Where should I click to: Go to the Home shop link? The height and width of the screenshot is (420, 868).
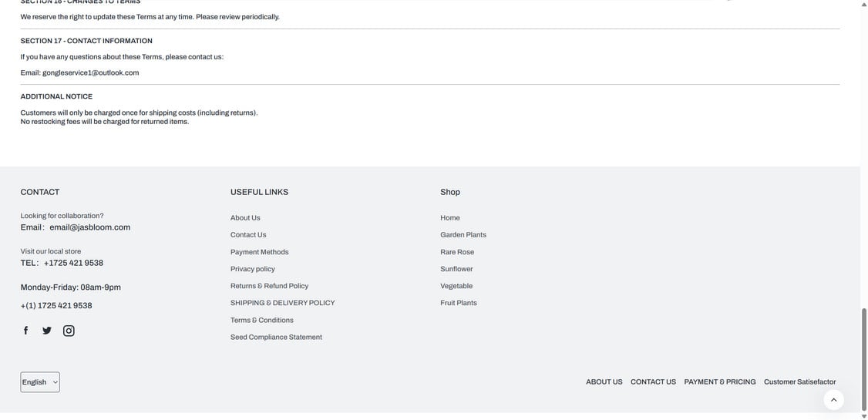point(450,218)
